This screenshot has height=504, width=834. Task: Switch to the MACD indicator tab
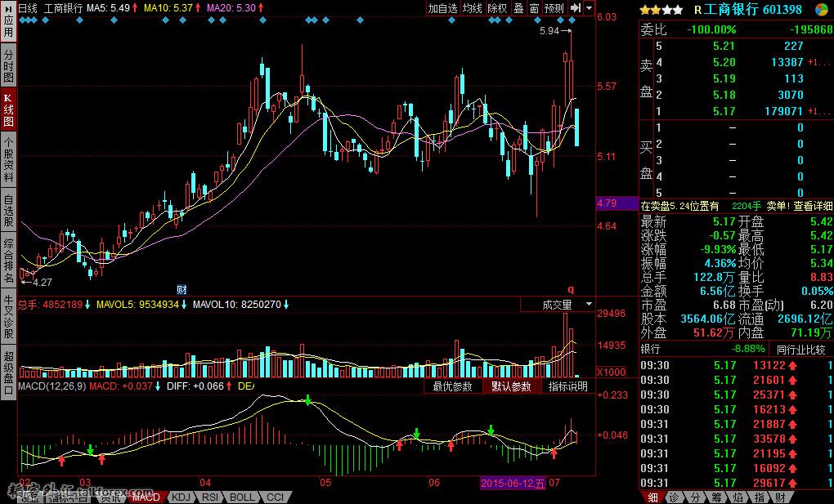146,497
